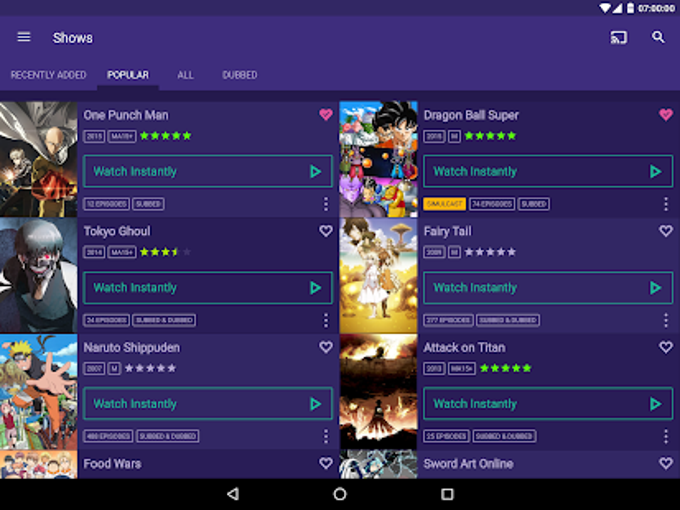680x510 pixels.
Task: Open search with the magnifier icon
Action: click(x=658, y=37)
